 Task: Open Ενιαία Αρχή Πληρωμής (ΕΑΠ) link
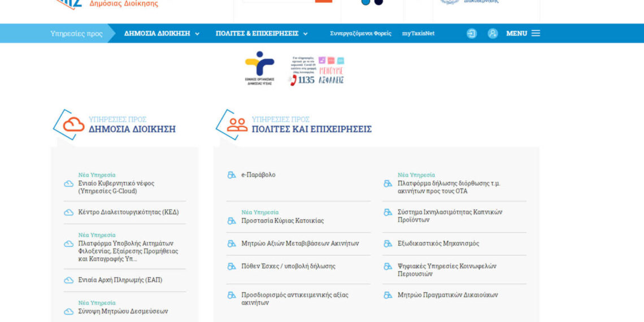click(x=120, y=280)
